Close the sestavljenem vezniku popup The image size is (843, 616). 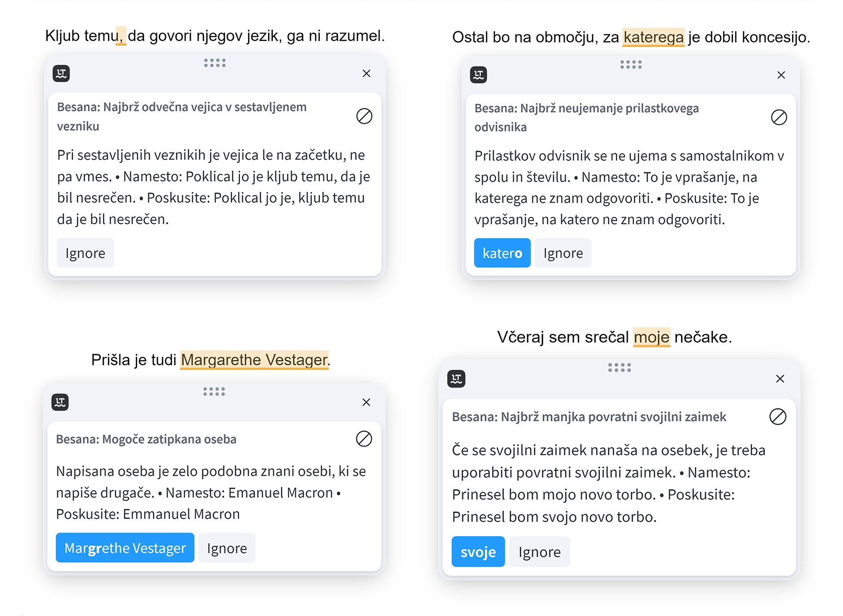click(366, 74)
